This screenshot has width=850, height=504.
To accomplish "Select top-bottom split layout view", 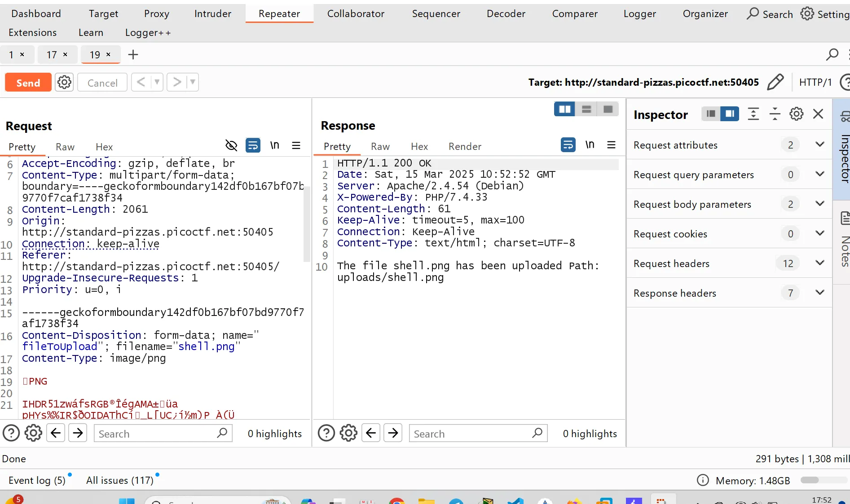I will (586, 109).
